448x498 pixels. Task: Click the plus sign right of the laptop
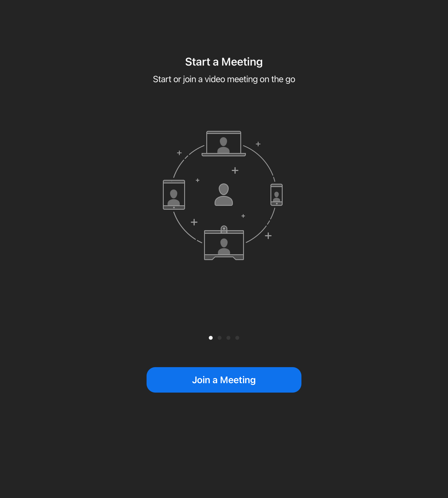click(x=258, y=144)
